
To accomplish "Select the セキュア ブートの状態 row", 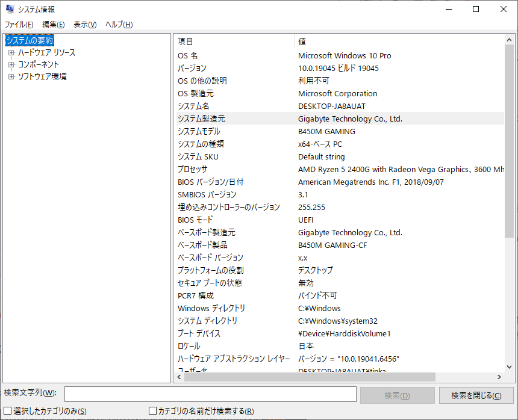I will (340, 283).
